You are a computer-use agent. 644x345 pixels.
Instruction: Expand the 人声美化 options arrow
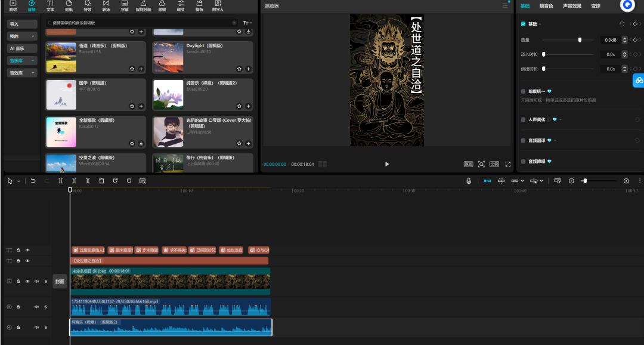(561, 119)
